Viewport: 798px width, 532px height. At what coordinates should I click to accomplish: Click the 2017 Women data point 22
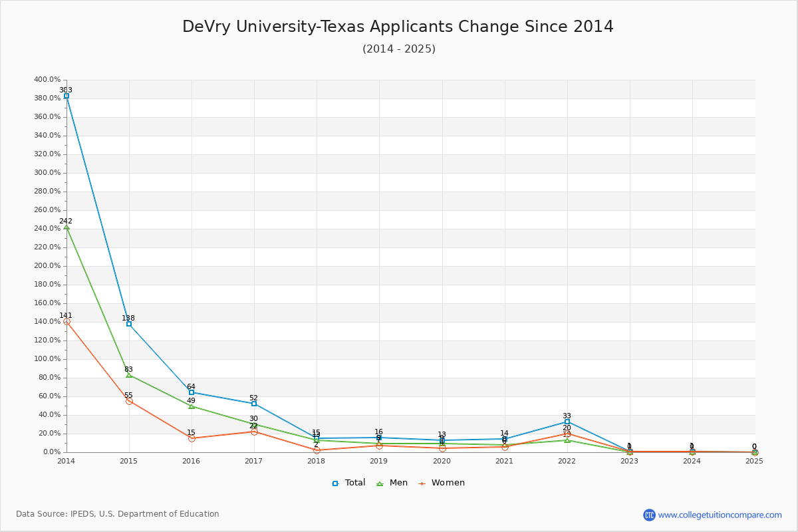point(254,432)
